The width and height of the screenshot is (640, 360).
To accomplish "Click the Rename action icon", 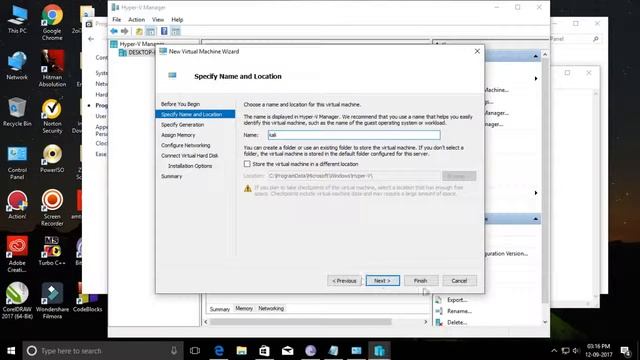I will tap(439, 311).
